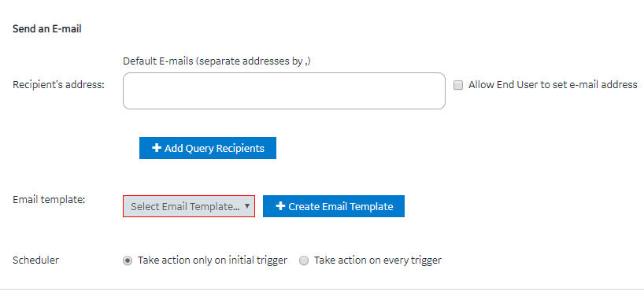Click the email template dropdown arrow

click(x=247, y=206)
